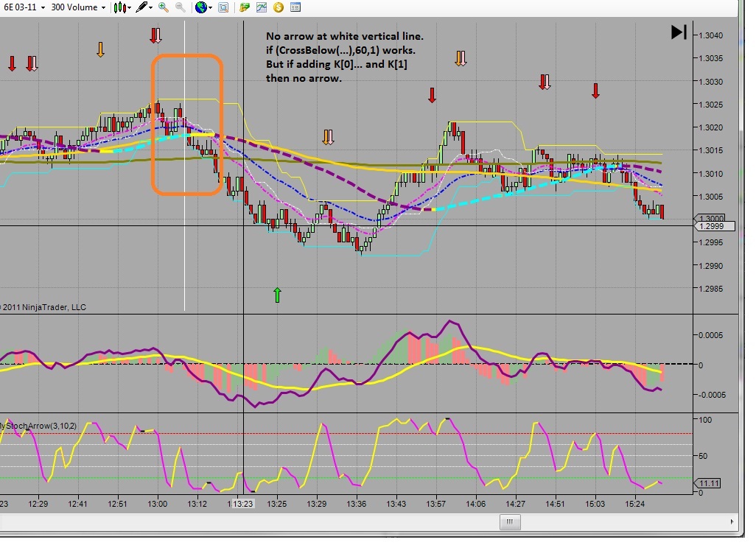Click the 11.11 stochastic value marker

click(708, 483)
